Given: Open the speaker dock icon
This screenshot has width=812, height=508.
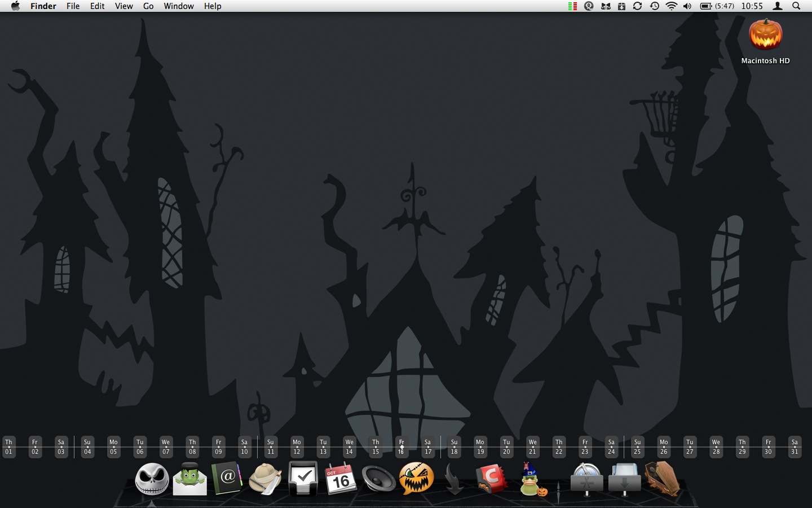Looking at the screenshot, I should [x=378, y=479].
